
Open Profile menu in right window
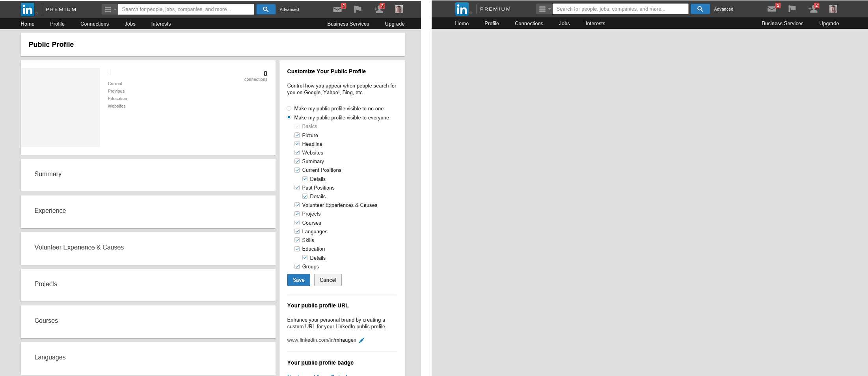coord(492,24)
